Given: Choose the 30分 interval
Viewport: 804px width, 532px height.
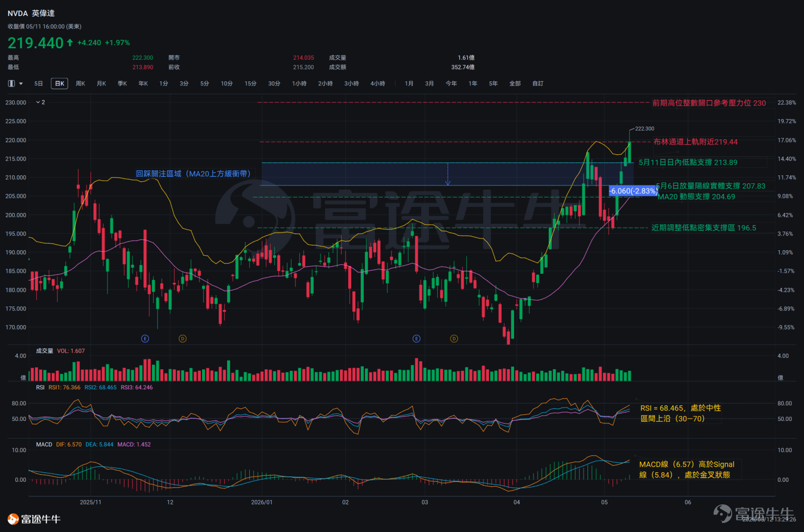Looking at the screenshot, I should tap(274, 83).
